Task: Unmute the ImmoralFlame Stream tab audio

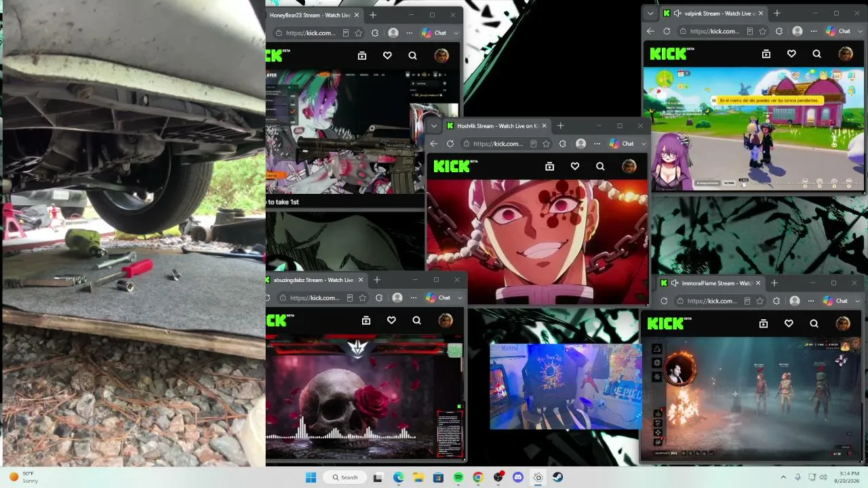Action: pos(675,283)
